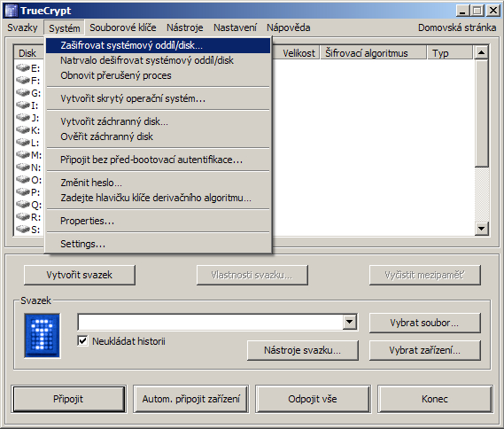Viewport: 504px width, 429px height.
Task: Click the Odpojit vše button
Action: click(x=313, y=399)
